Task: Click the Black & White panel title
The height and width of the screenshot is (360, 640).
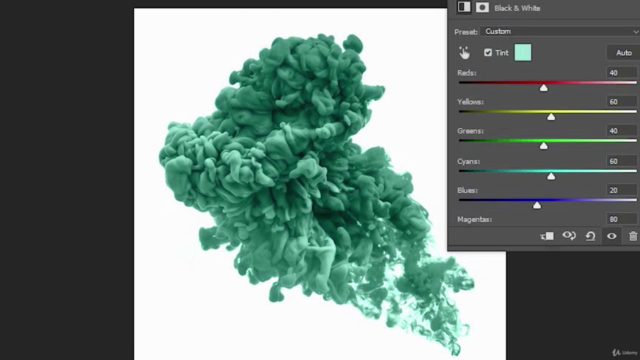Action: tap(517, 8)
